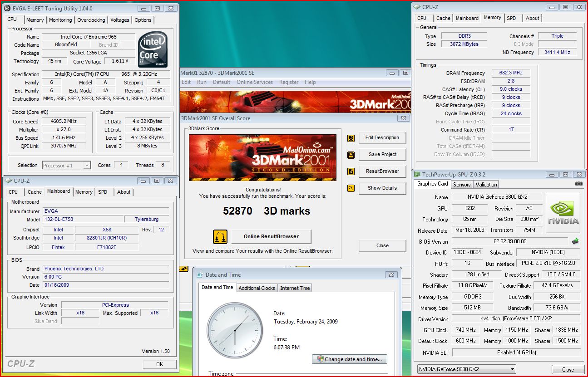Image resolution: width=588 pixels, height=377 pixels.
Task: Click the NVIDIA SLI Enabled (4 GPUs) value
Action: click(516, 353)
